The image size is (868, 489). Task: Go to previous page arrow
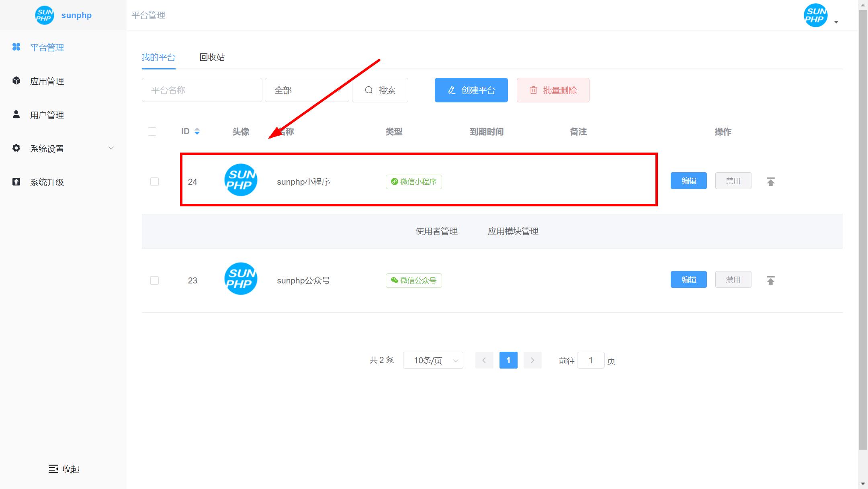point(484,360)
